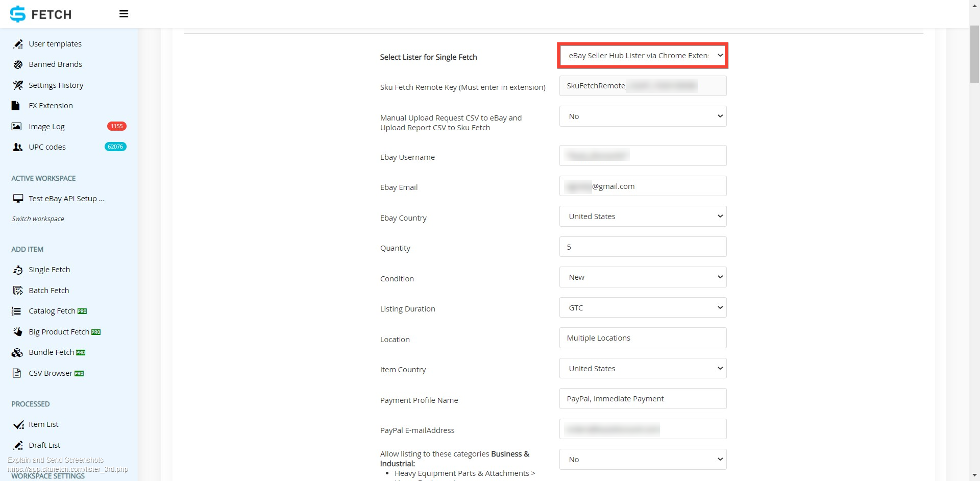Click the Image Log picture icon
980x481 pixels.
tap(16, 127)
